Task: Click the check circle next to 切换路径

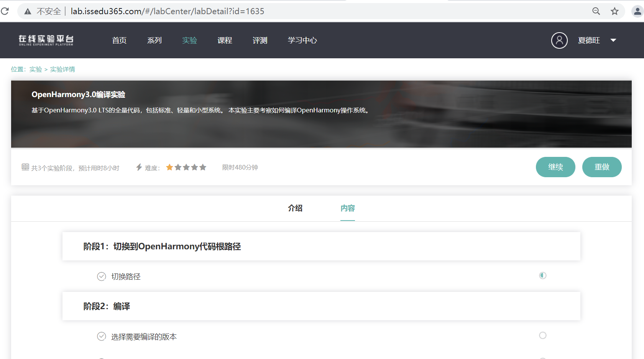Action: 102,277
